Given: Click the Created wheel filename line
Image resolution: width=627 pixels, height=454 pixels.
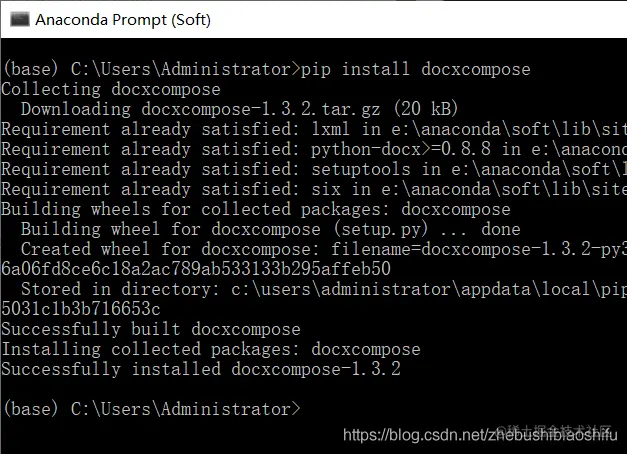Looking at the screenshot, I should tap(324, 249).
